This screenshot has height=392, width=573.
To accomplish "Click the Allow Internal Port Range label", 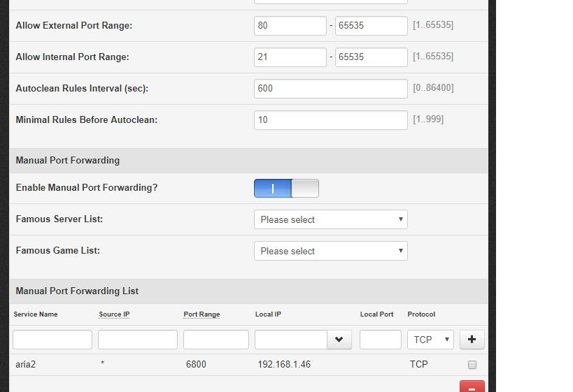I will point(72,57).
